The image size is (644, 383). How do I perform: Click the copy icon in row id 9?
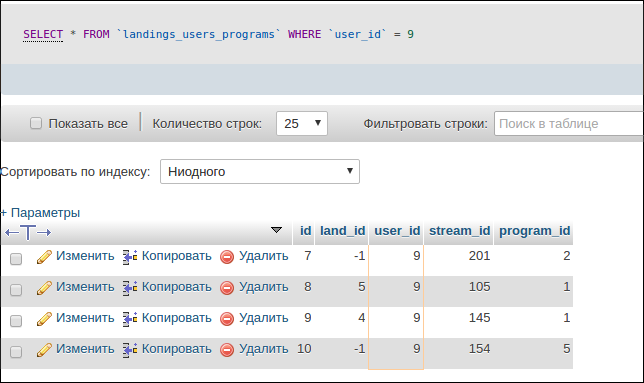coord(130,319)
